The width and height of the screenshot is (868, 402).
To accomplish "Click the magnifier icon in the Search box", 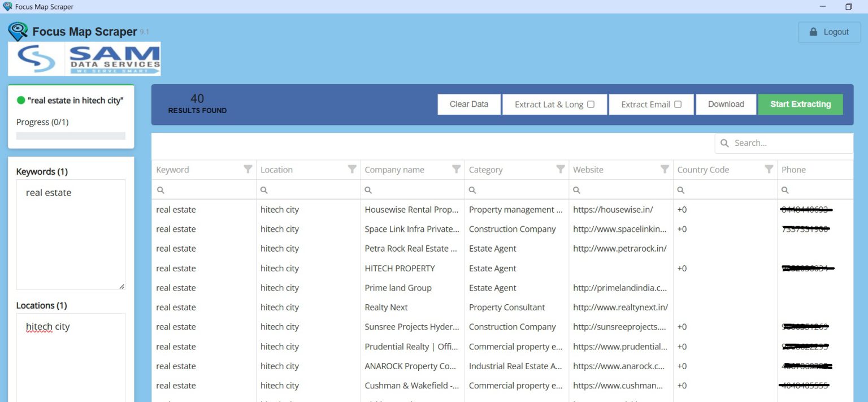I will click(724, 143).
